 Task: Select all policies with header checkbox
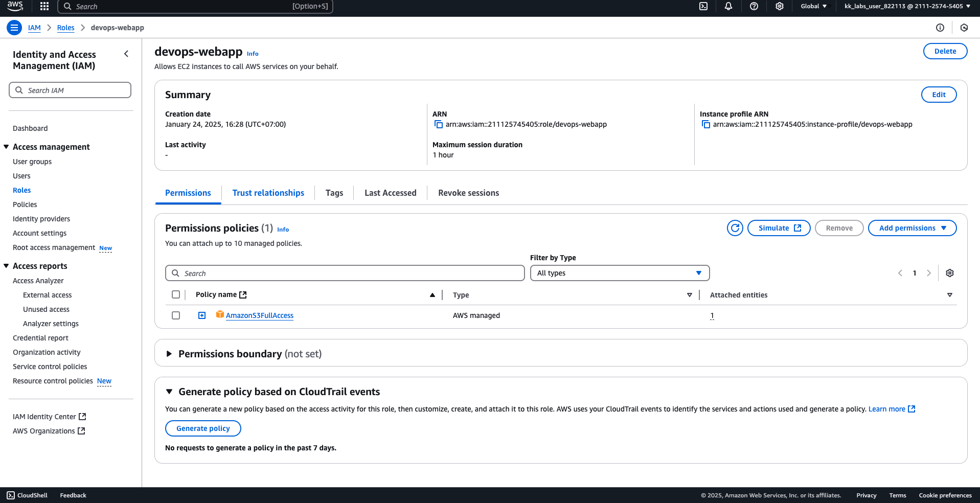176,294
